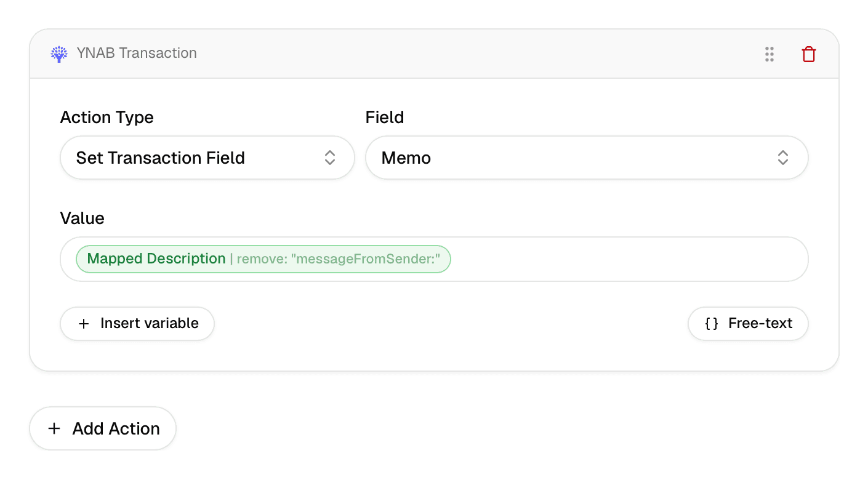Click the curly braces Free-text icon

pyautogui.click(x=712, y=324)
